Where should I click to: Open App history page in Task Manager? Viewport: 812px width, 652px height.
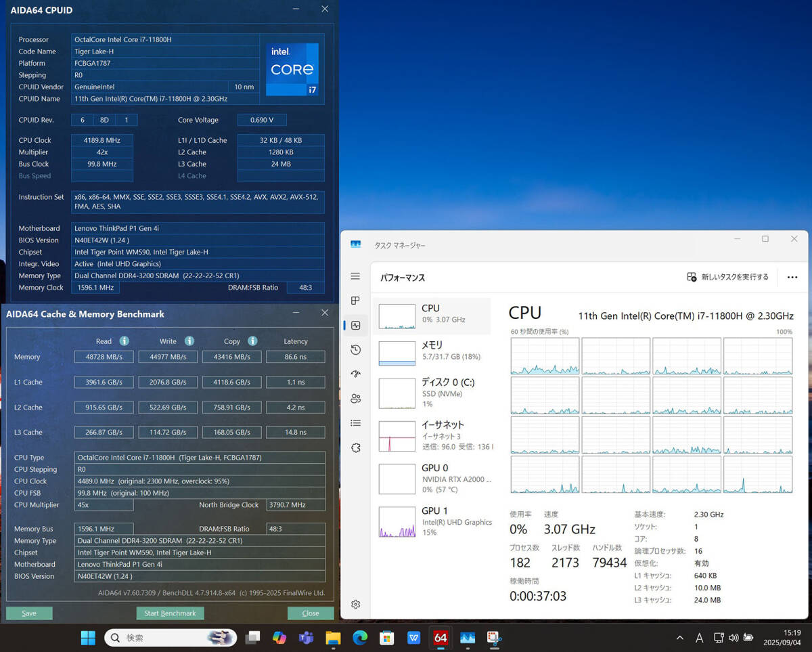[356, 349]
